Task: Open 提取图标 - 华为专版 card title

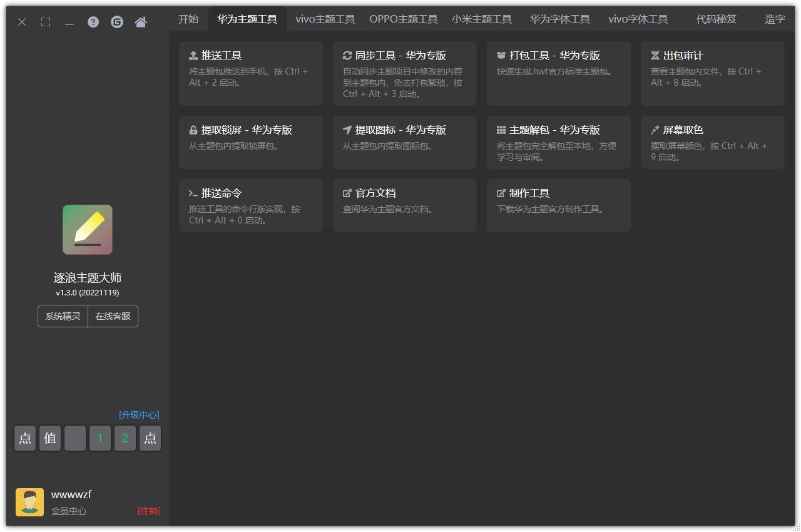Action: (x=400, y=130)
